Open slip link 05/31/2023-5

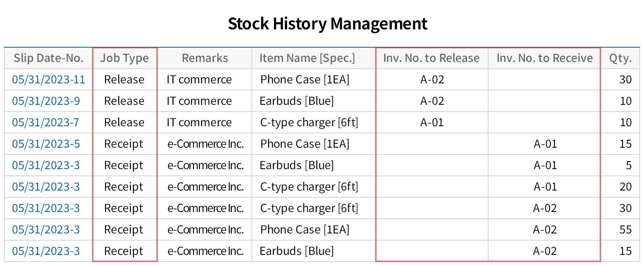46,144
